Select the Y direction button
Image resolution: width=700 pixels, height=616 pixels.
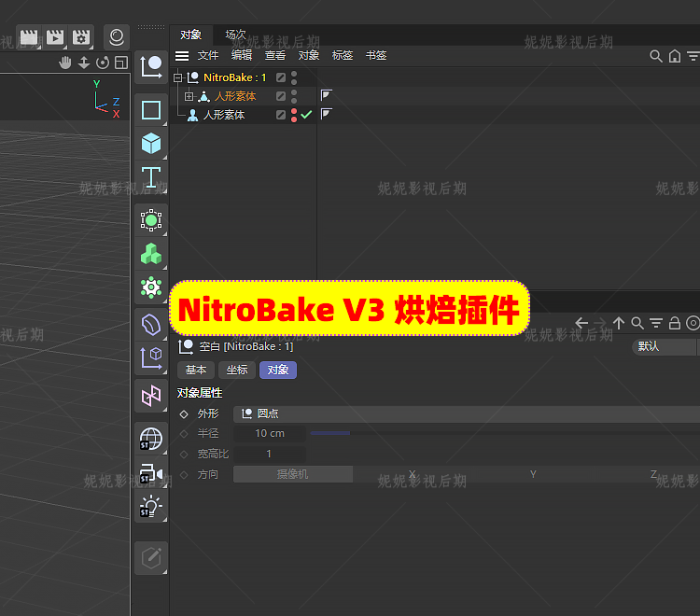coord(533,474)
